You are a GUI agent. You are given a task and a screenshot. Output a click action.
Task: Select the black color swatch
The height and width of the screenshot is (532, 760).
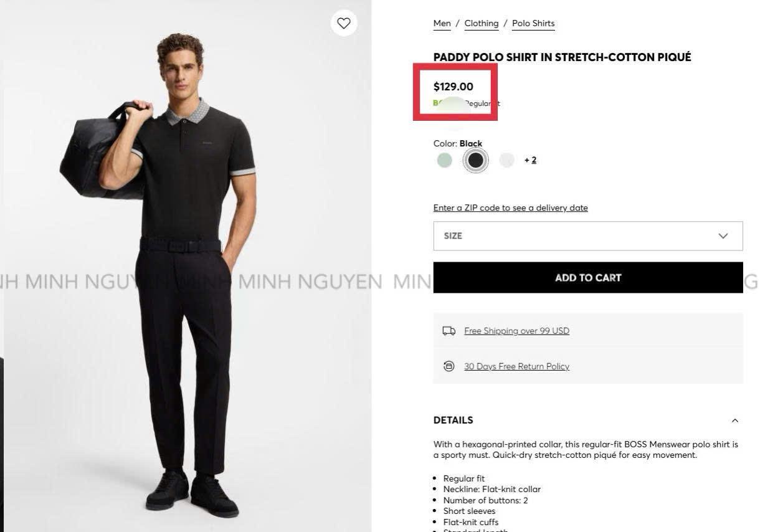[475, 160]
